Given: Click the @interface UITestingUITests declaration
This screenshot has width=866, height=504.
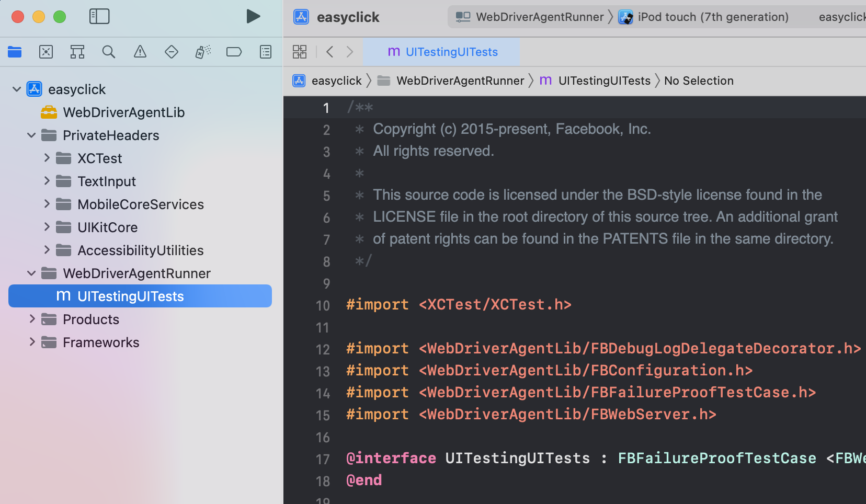Looking at the screenshot, I should pyautogui.click(x=606, y=458).
